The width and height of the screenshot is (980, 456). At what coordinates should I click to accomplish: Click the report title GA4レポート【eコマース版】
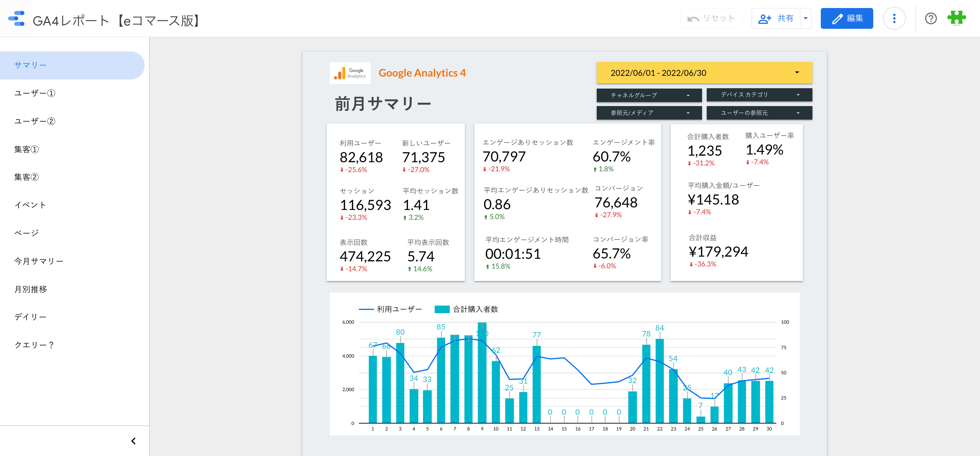pos(118,20)
